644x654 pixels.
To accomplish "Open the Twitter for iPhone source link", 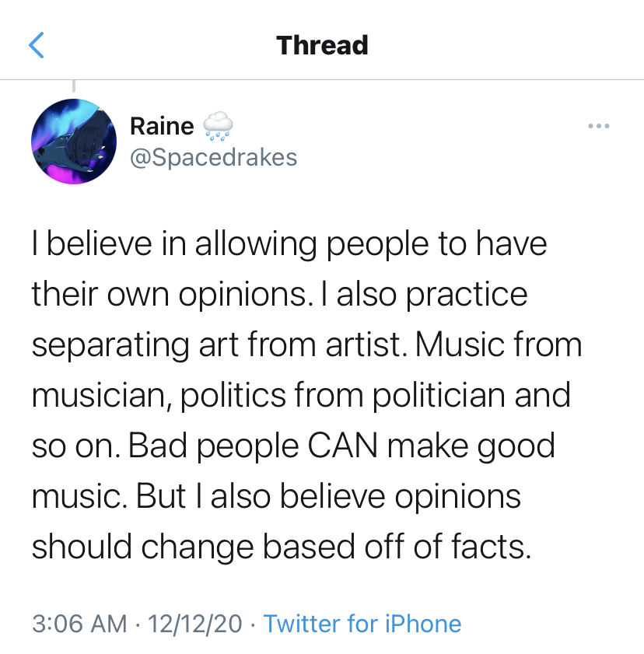I will 362,624.
